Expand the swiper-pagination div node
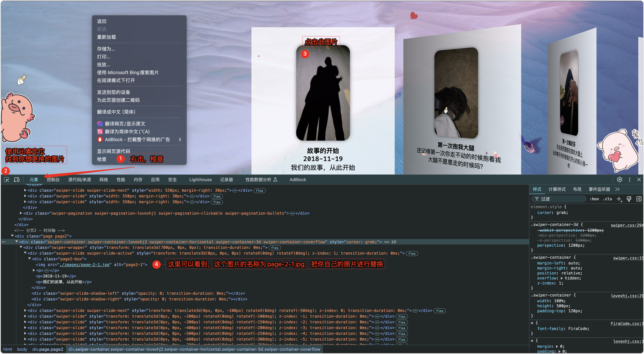This screenshot has height=354, width=644. [x=21, y=213]
